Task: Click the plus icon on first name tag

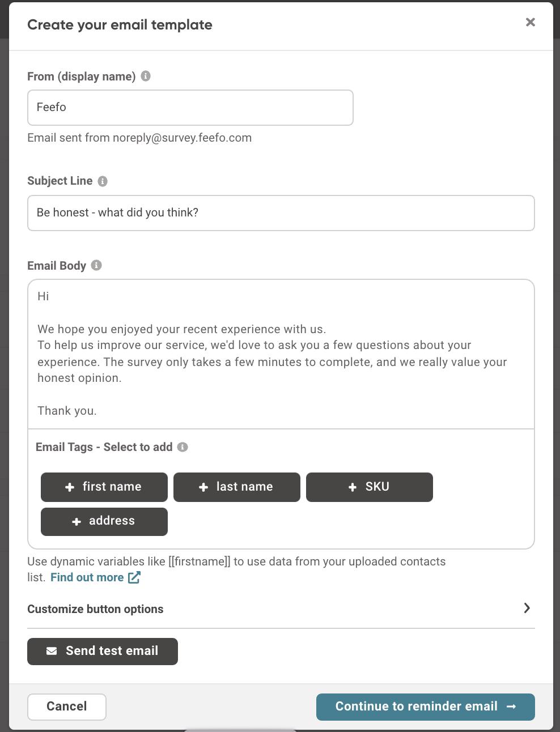Action: coord(70,487)
